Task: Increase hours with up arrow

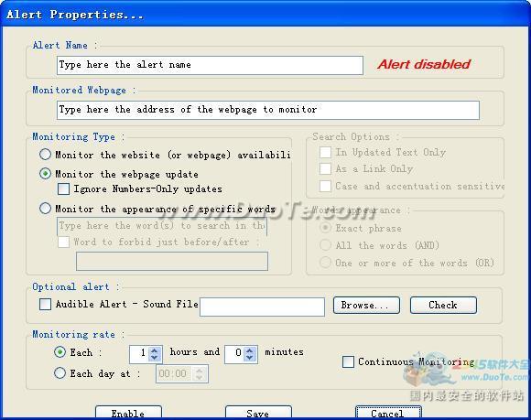Action: 155,350
